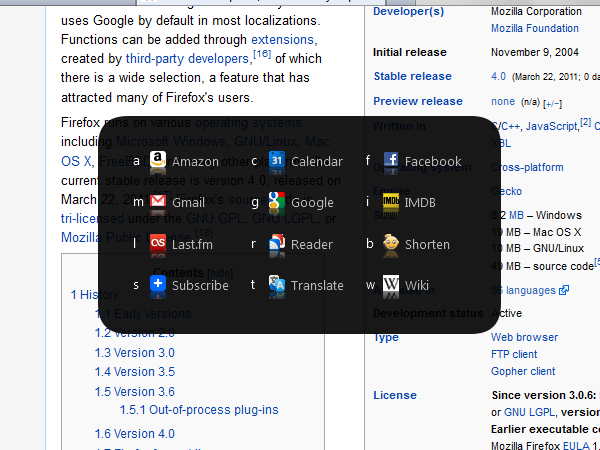Open the IMDB icon
The width and height of the screenshot is (600, 450).
coord(391,201)
